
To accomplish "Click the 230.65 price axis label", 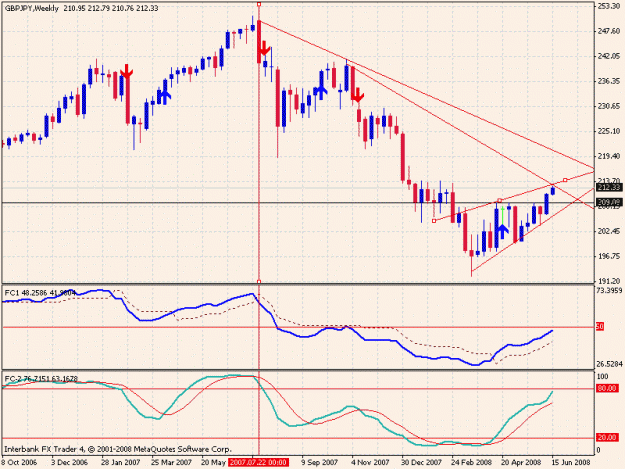I will (609, 106).
